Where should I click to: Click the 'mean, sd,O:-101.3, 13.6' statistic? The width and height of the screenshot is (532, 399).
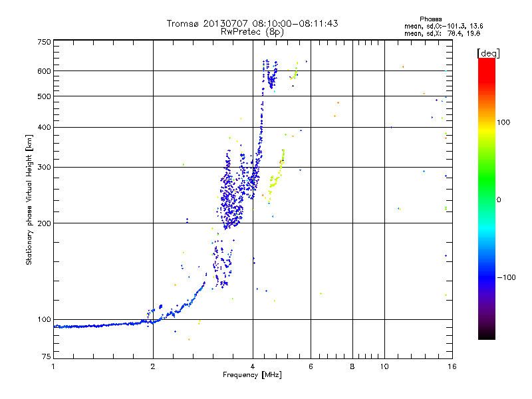[x=444, y=26]
